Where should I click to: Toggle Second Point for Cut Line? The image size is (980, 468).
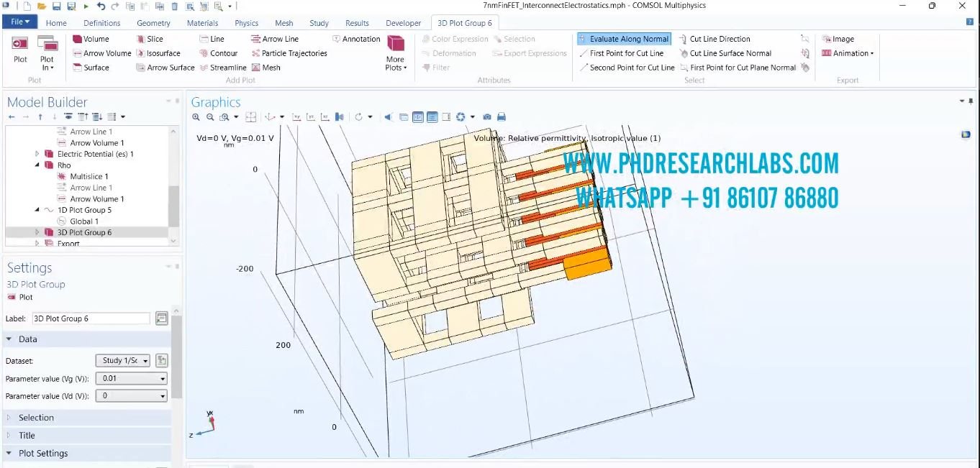pyautogui.click(x=627, y=68)
